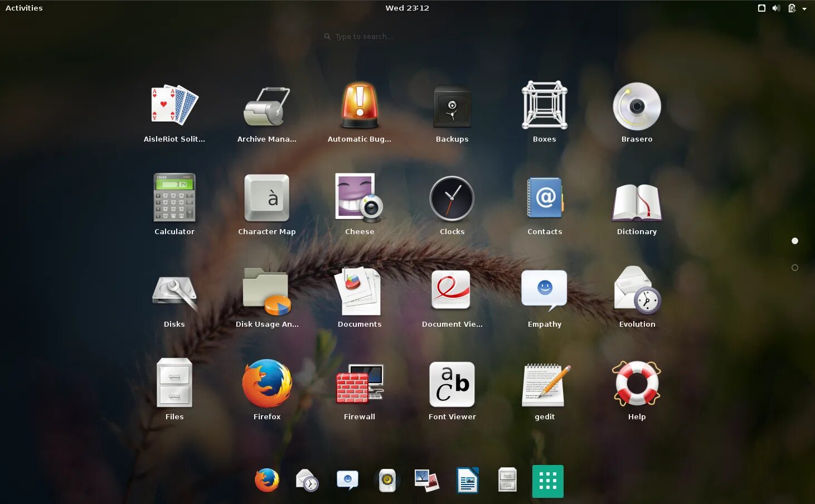The height and width of the screenshot is (504, 815).
Task: Launch Firefox from the app grid
Action: tap(267, 383)
